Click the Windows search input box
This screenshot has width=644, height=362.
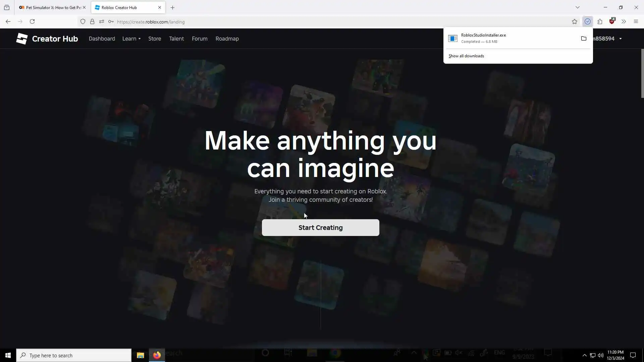(74, 355)
